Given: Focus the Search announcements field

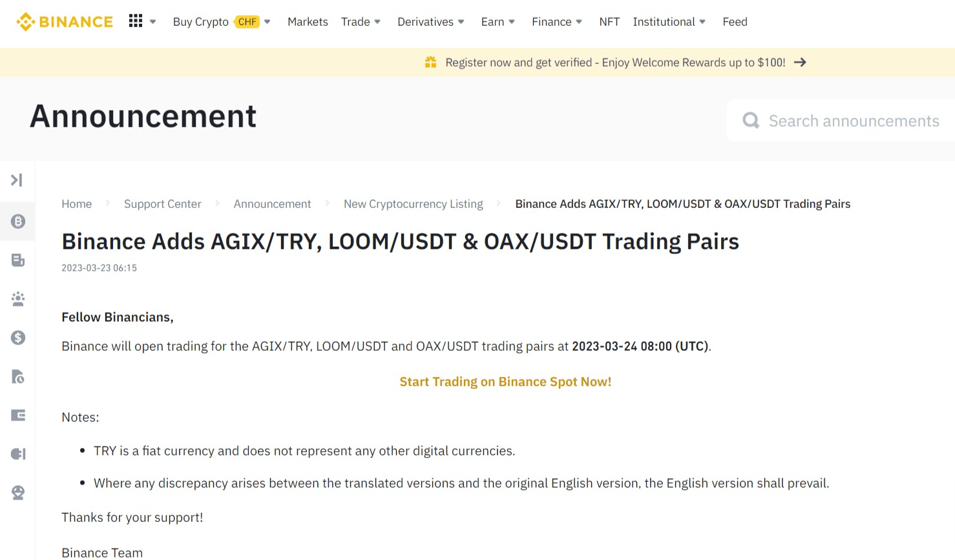Looking at the screenshot, I should click(841, 121).
